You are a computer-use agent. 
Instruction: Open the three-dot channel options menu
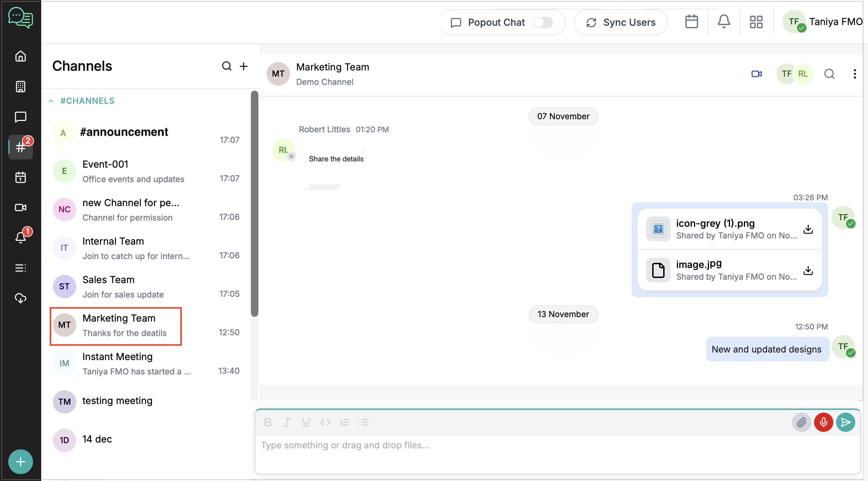coord(855,74)
